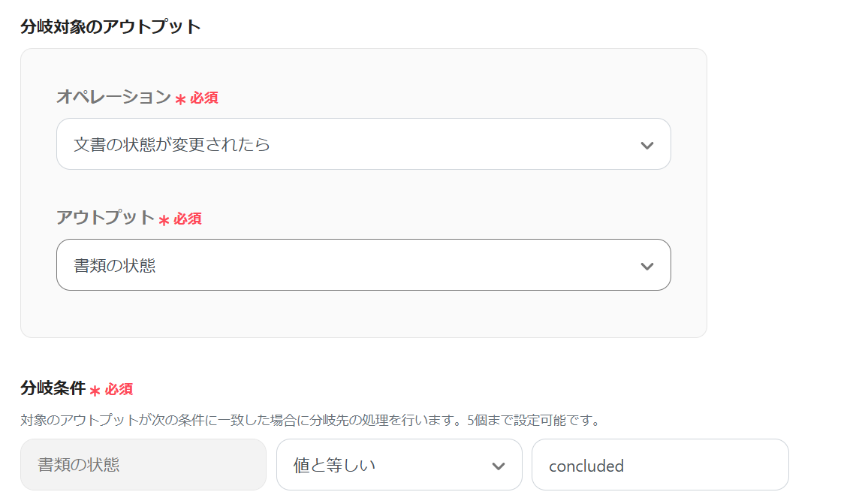Click the chevron arrow beside 値と等しい

pyautogui.click(x=498, y=466)
